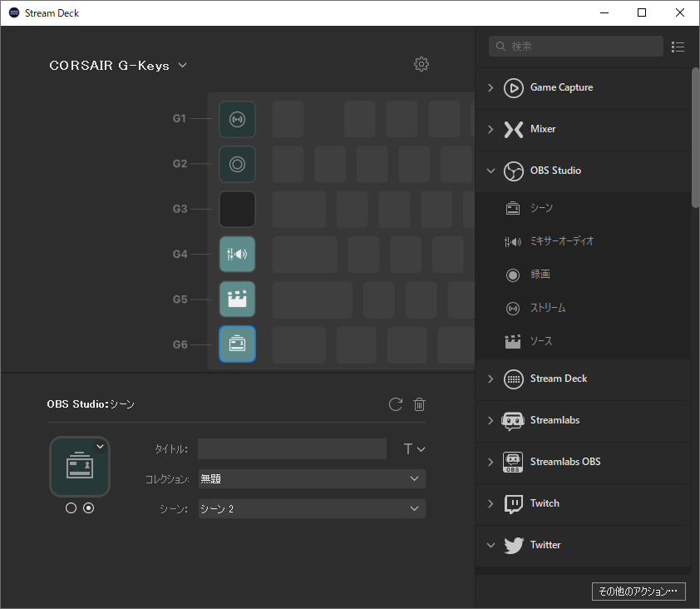Expand the Stream Deck category
Screen dimensions: 700x609
coord(490,379)
